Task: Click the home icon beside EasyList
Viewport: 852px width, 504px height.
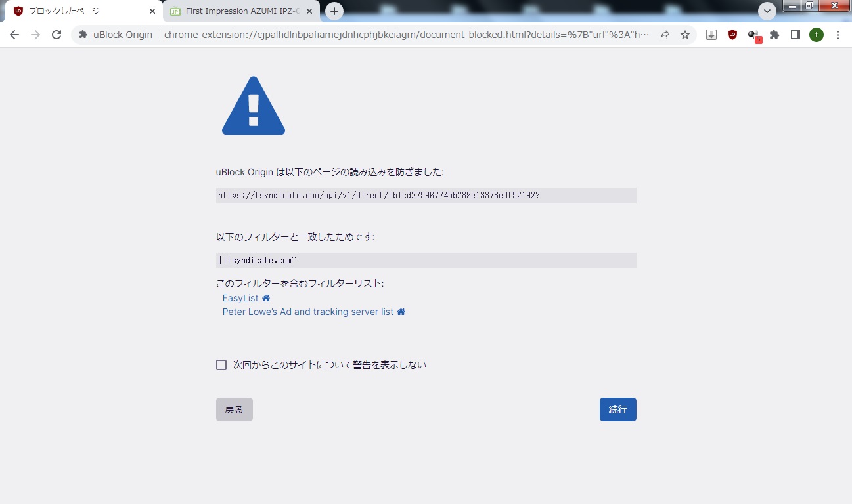Action: pyautogui.click(x=265, y=297)
